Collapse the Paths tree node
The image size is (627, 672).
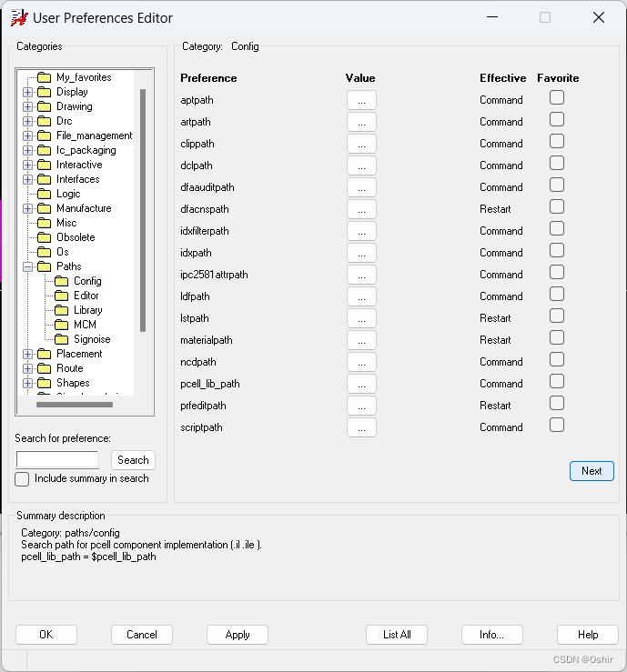tap(28, 266)
